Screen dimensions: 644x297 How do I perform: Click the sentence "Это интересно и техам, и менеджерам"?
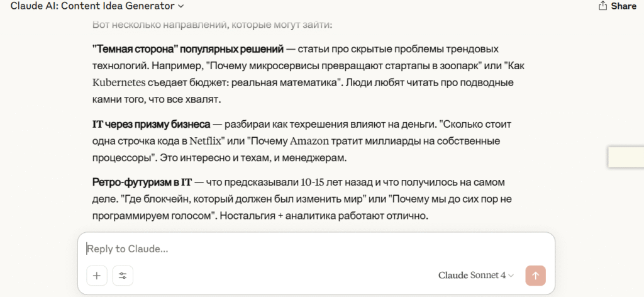[x=253, y=158]
